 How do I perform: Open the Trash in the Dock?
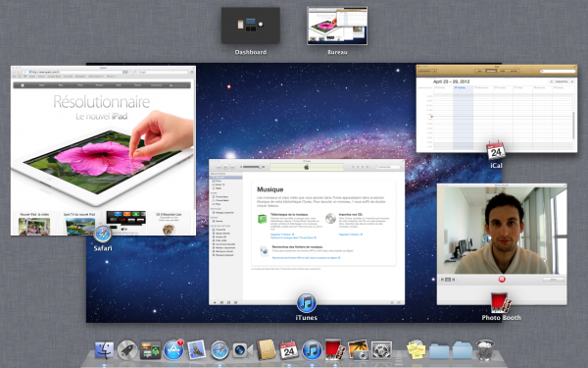pyautogui.click(x=485, y=349)
